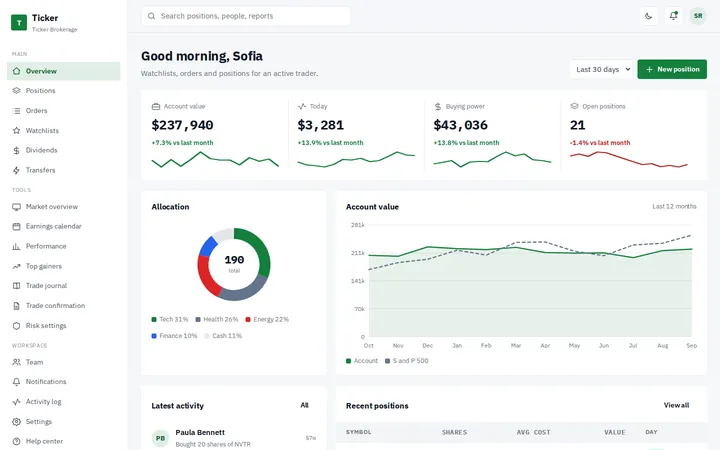The width and height of the screenshot is (720, 450).
Task: Toggle dark mode with moon icon
Action: pyautogui.click(x=648, y=16)
